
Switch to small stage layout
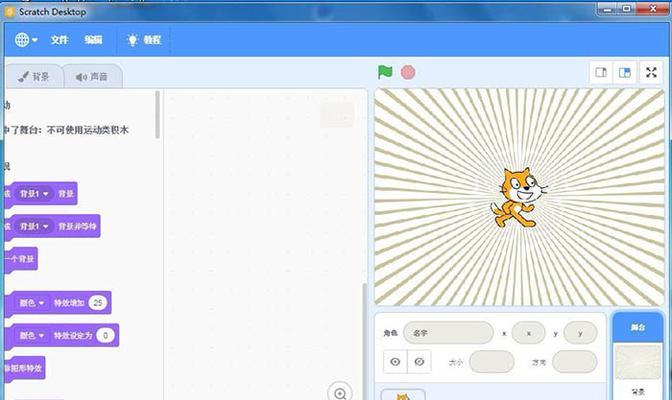[601, 72]
